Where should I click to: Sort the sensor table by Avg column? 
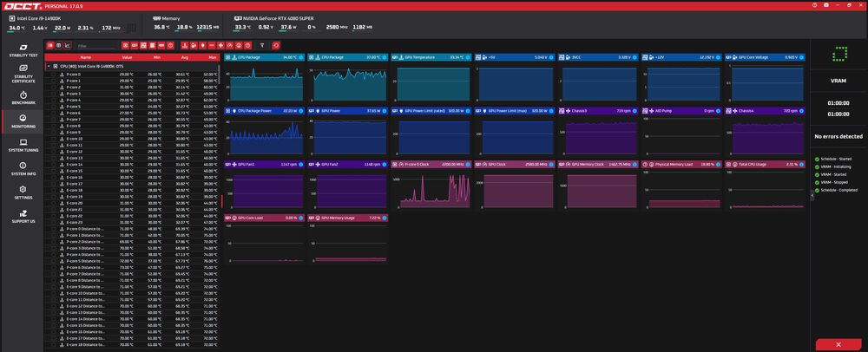tap(184, 57)
